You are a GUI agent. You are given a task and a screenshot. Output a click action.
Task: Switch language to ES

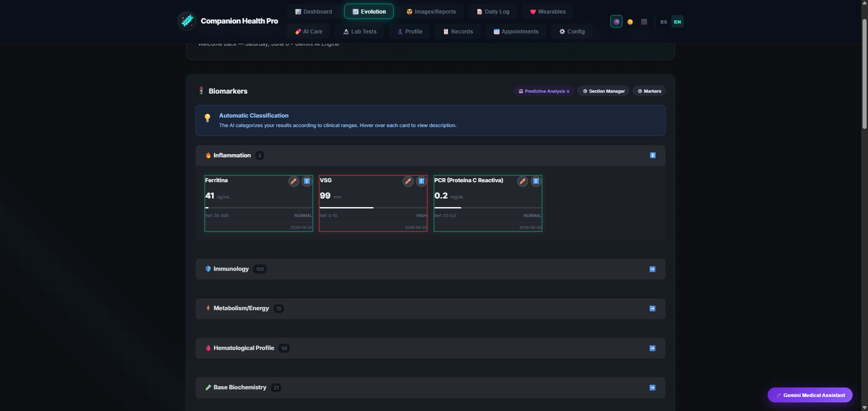click(x=664, y=22)
